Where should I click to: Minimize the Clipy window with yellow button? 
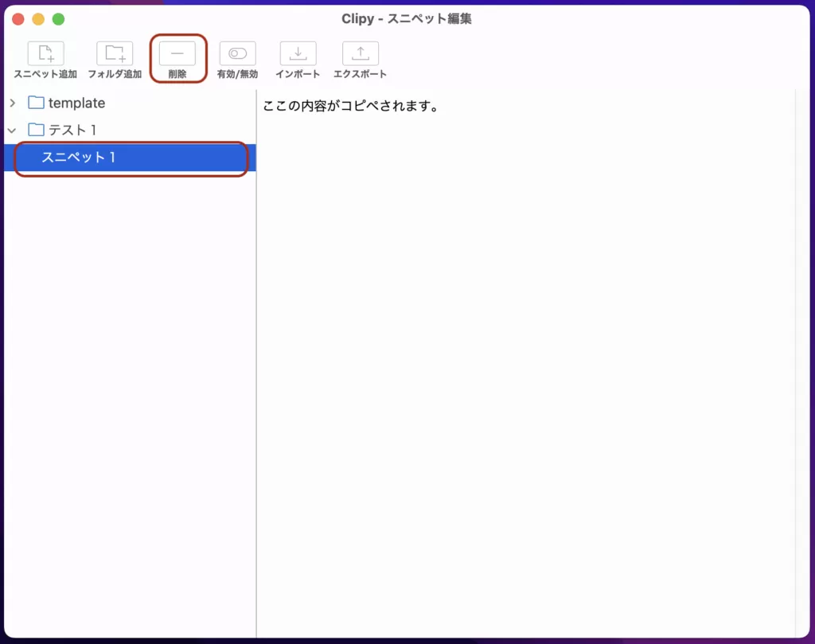coord(38,19)
